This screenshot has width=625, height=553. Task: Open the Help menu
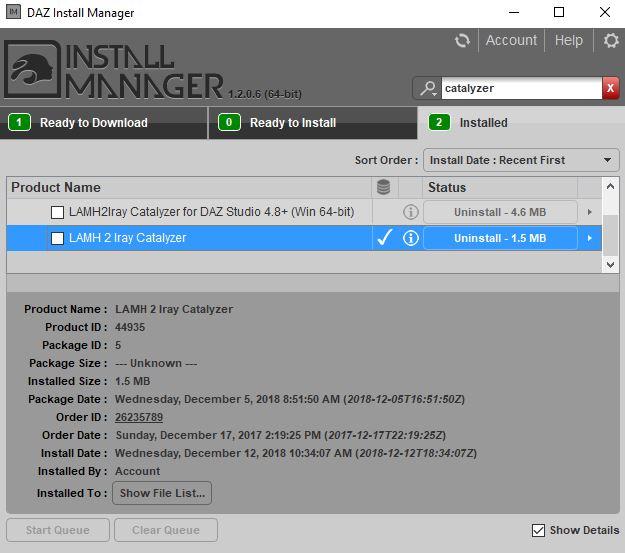tap(568, 40)
